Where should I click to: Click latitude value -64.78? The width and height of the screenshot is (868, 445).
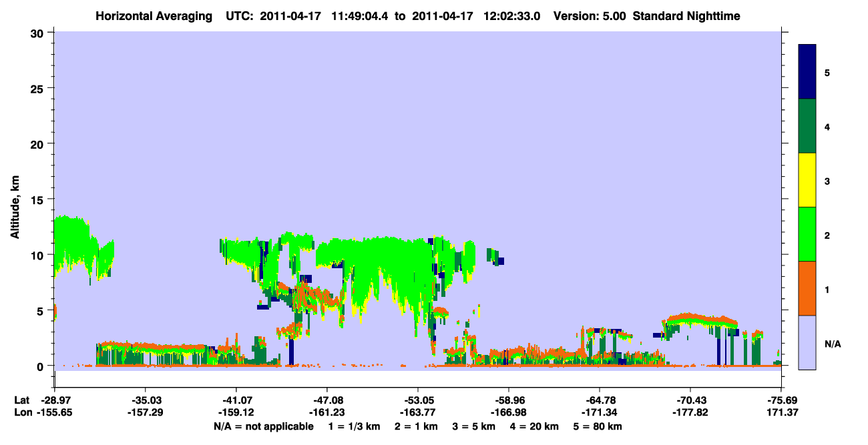[600, 400]
